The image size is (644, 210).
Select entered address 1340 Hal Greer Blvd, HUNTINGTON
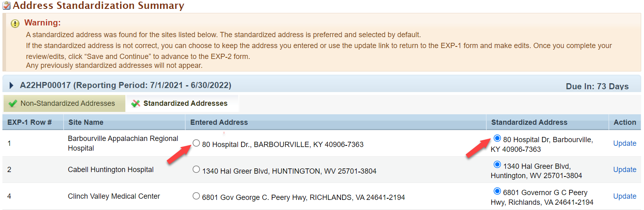coord(196,169)
